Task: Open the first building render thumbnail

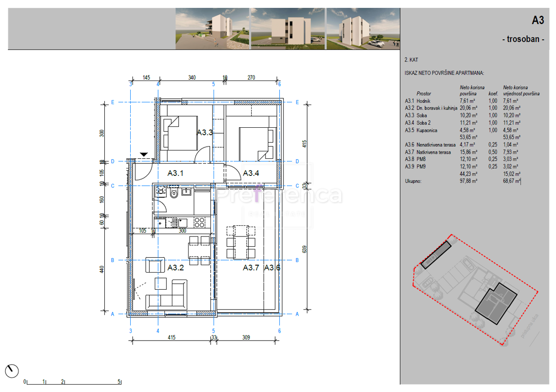Action: pos(212,28)
